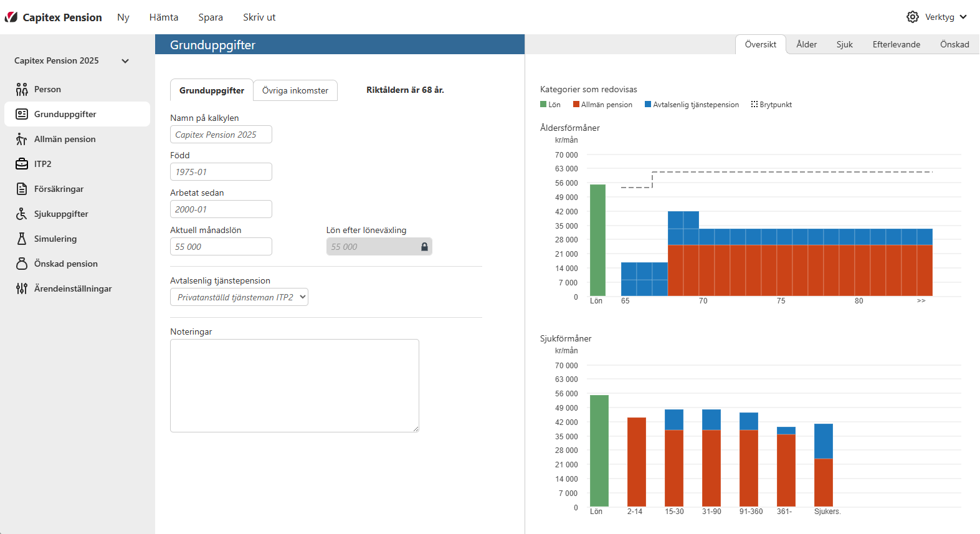Click the Ärendeinställningar sliders icon
The width and height of the screenshot is (980, 534).
[x=22, y=288]
